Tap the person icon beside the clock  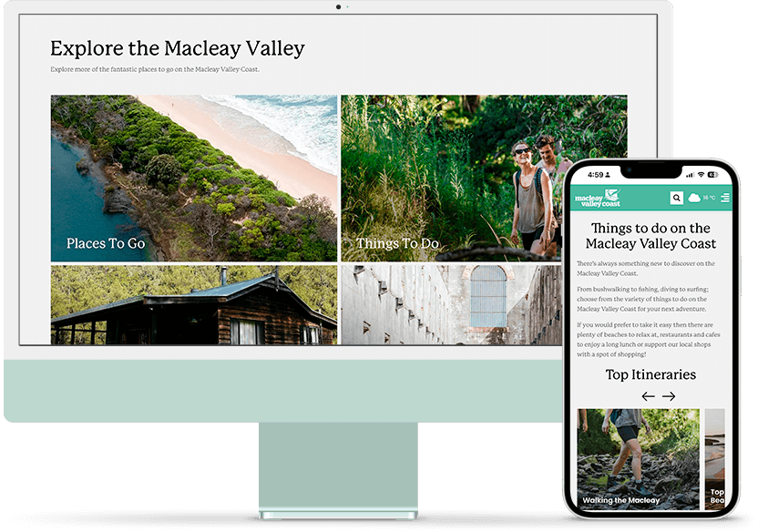[609, 175]
